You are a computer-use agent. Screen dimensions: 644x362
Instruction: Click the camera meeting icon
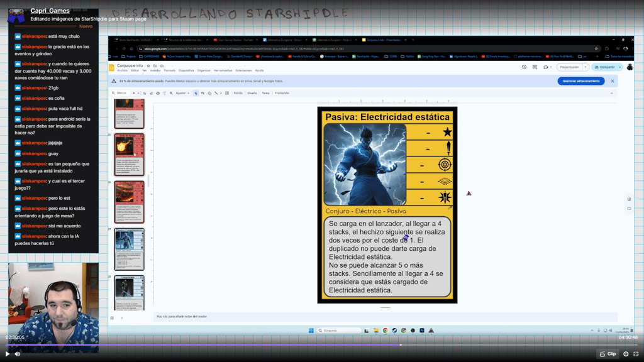click(545, 67)
